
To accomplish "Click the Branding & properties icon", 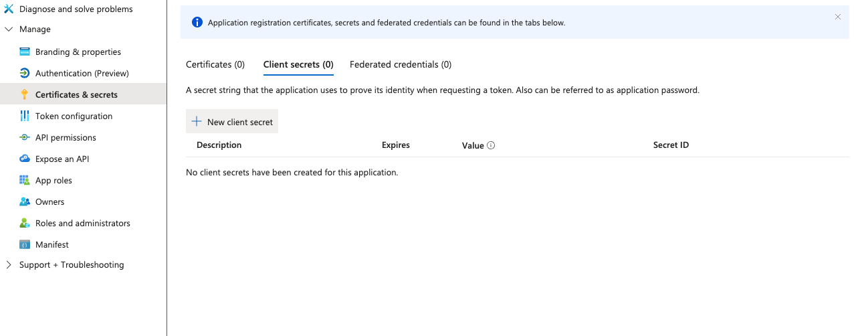I will tap(25, 52).
